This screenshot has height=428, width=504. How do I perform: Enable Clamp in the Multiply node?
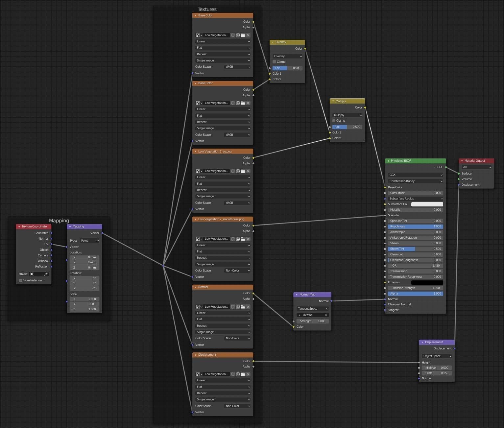334,121
